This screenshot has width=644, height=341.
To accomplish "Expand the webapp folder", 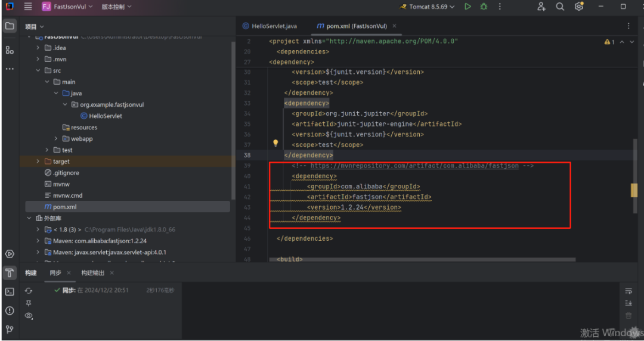I will [x=56, y=139].
